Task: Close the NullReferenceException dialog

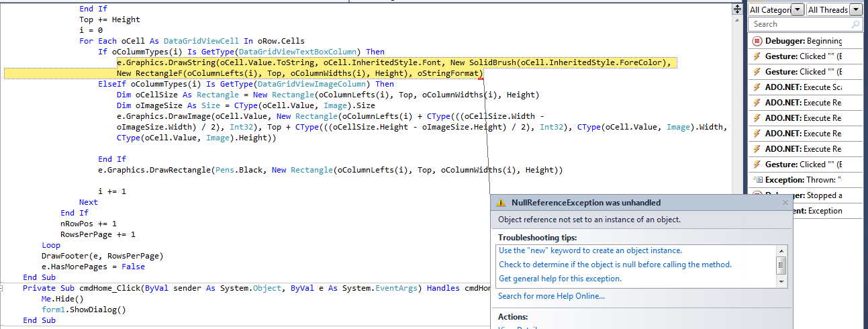Action: 785,202
